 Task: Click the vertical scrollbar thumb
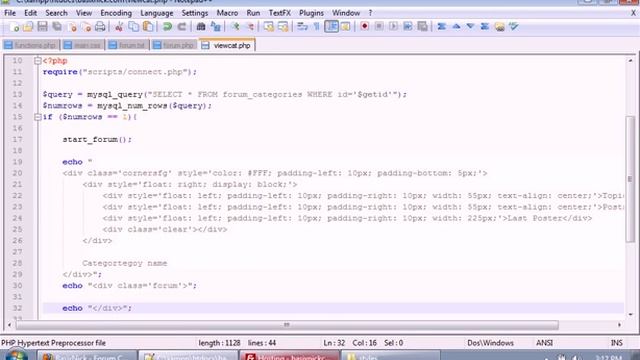tap(630, 178)
